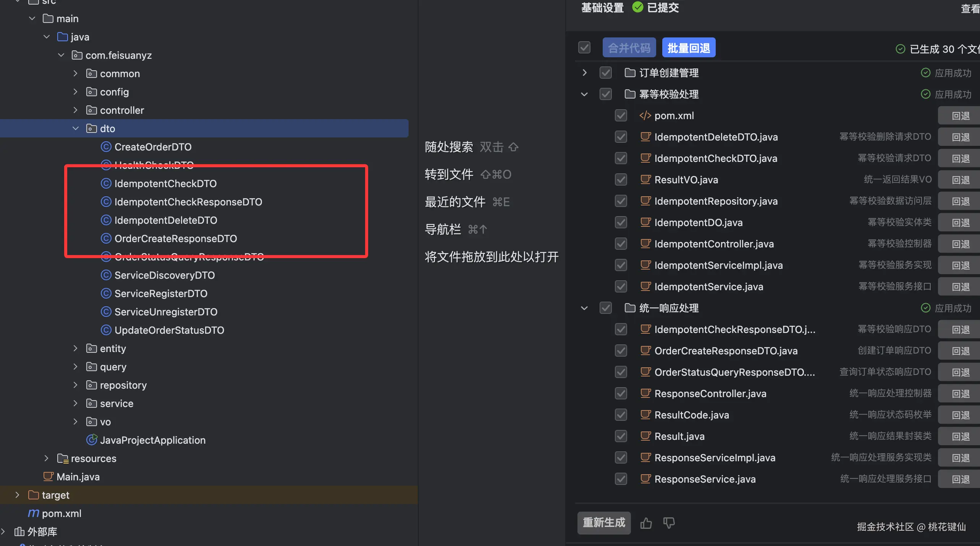
Task: Click the Maven pom.xml icon in tree
Action: tap(34, 513)
